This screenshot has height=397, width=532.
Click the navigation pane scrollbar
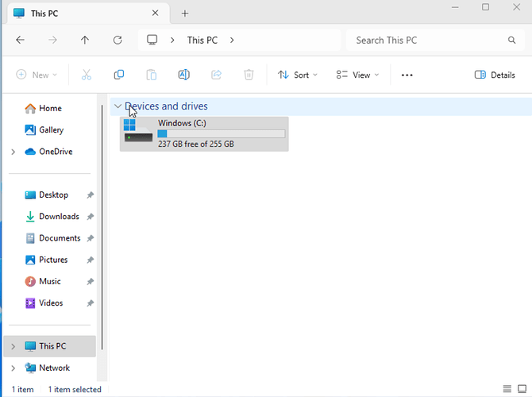(x=102, y=227)
